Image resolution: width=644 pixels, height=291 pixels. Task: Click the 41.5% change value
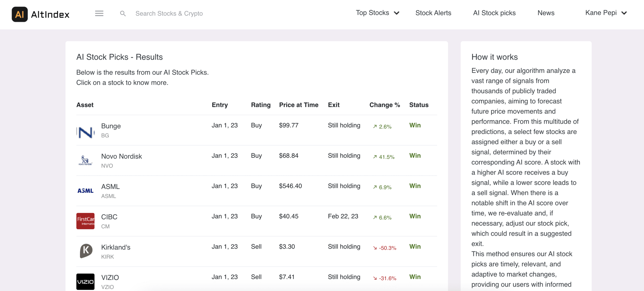click(x=387, y=157)
